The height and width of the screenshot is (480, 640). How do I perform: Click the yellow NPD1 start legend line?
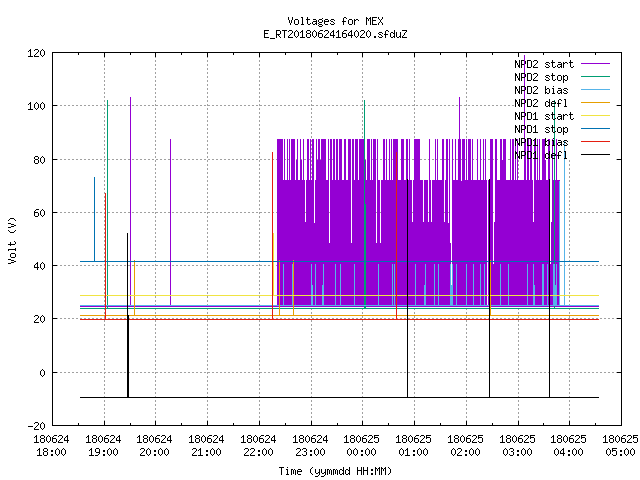tap(595, 116)
